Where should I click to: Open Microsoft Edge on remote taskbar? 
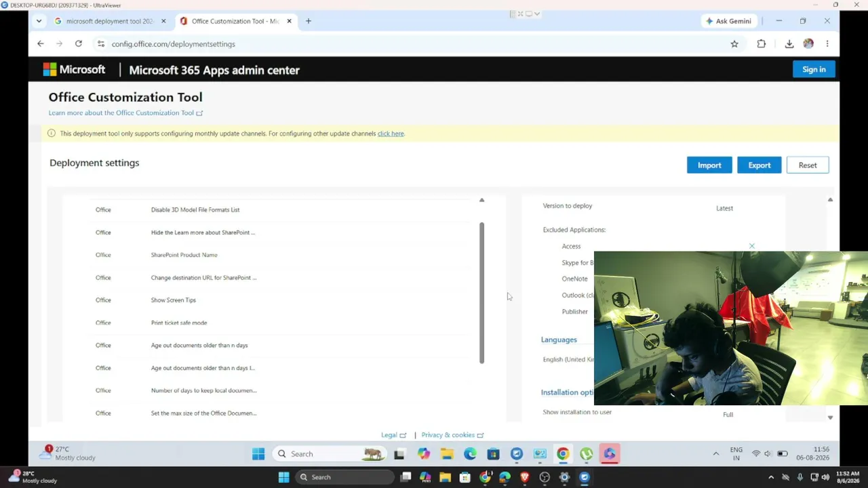[x=470, y=454]
